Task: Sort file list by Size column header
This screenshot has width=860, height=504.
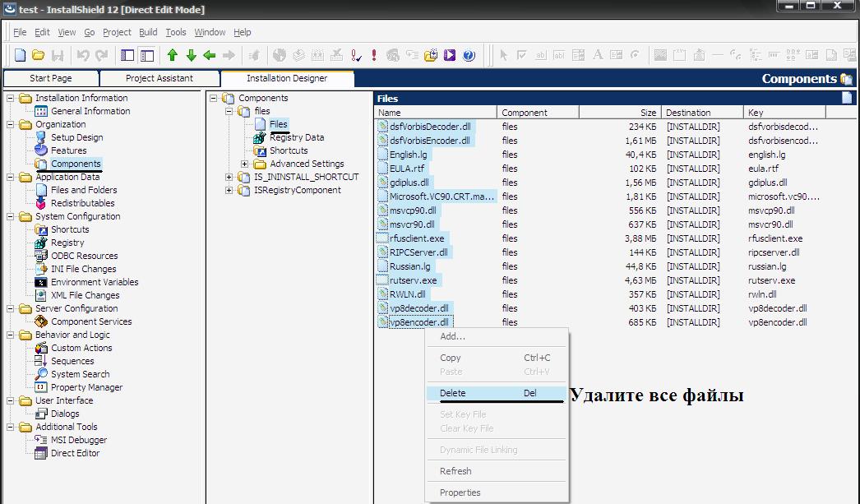Action: click(620, 113)
